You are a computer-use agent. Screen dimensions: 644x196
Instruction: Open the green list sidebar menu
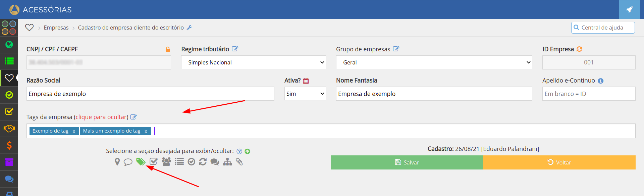9,61
